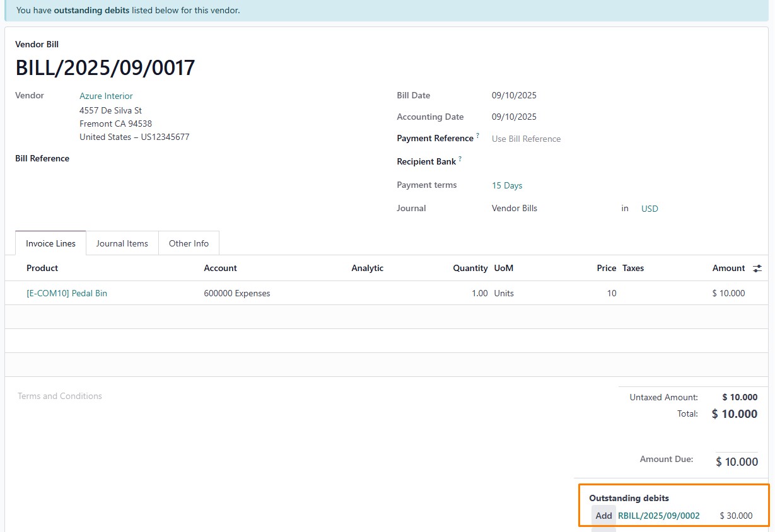Click Bill Date value 09/10/2025
Viewport: 775px width, 532px height.
[514, 96]
